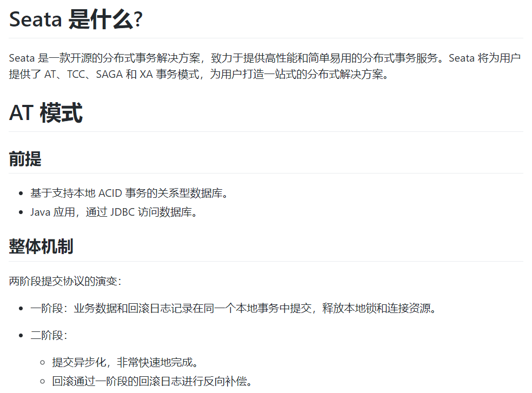Click the "整体机制" section heading

(x=41, y=247)
